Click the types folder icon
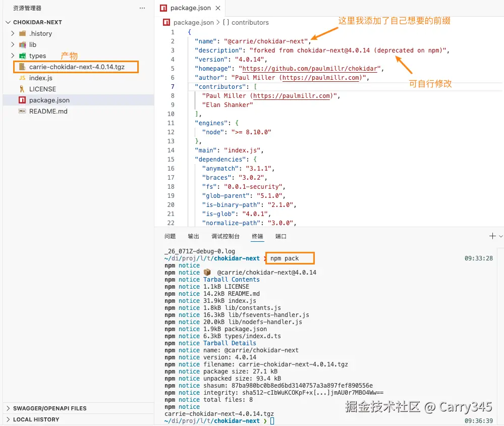Viewport: 504px width, 426px height. click(22, 56)
